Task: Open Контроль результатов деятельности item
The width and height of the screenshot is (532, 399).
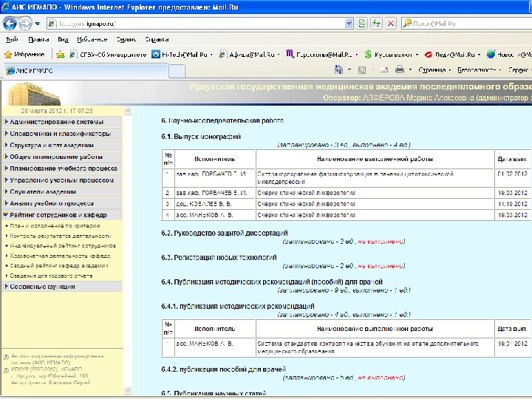Action: click(61, 236)
